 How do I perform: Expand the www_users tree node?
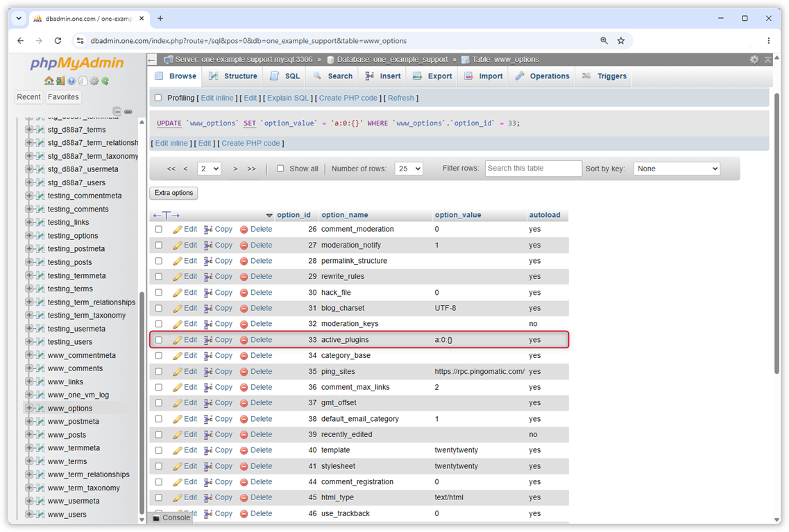(29, 515)
